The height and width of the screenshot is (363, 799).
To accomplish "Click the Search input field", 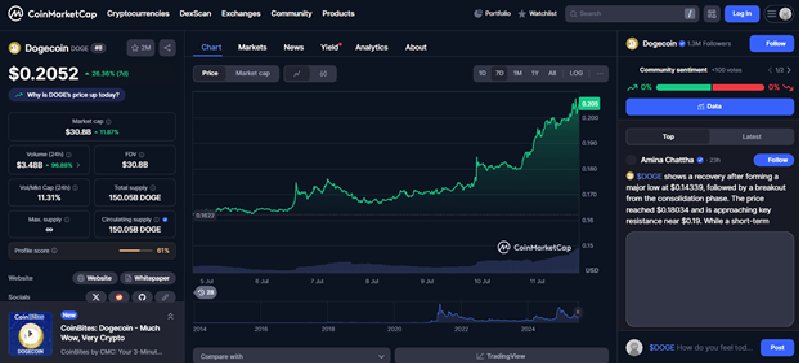I will 632,14.
